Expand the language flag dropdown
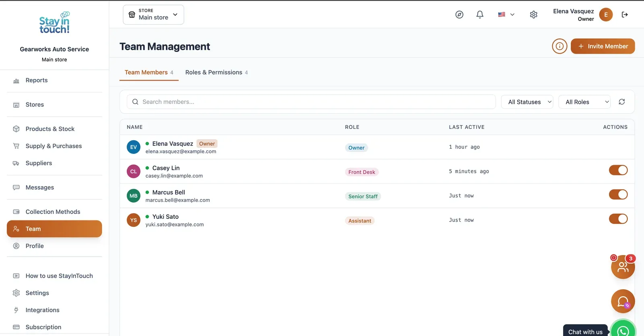Image resolution: width=644 pixels, height=336 pixels. click(506, 15)
